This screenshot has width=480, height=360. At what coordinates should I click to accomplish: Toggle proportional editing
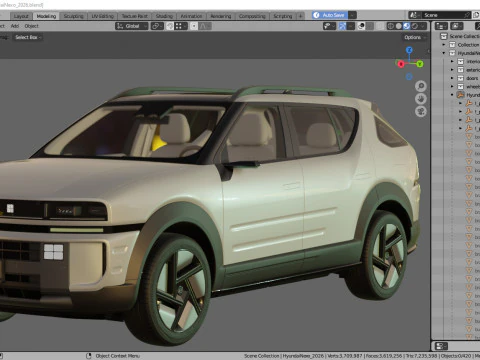pyautogui.click(x=194, y=26)
